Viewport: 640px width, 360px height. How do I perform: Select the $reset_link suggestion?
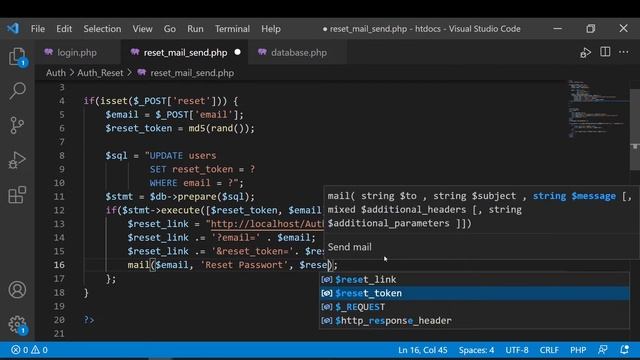coord(474,279)
